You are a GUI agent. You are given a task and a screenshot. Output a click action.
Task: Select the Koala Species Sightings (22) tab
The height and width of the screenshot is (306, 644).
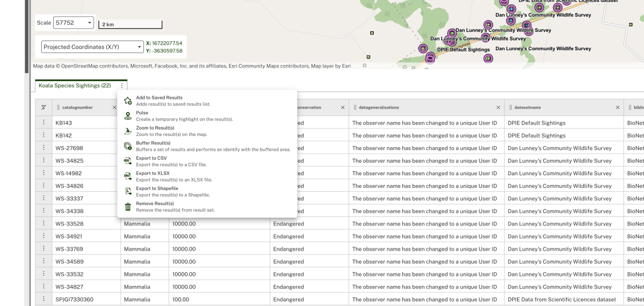(75, 86)
